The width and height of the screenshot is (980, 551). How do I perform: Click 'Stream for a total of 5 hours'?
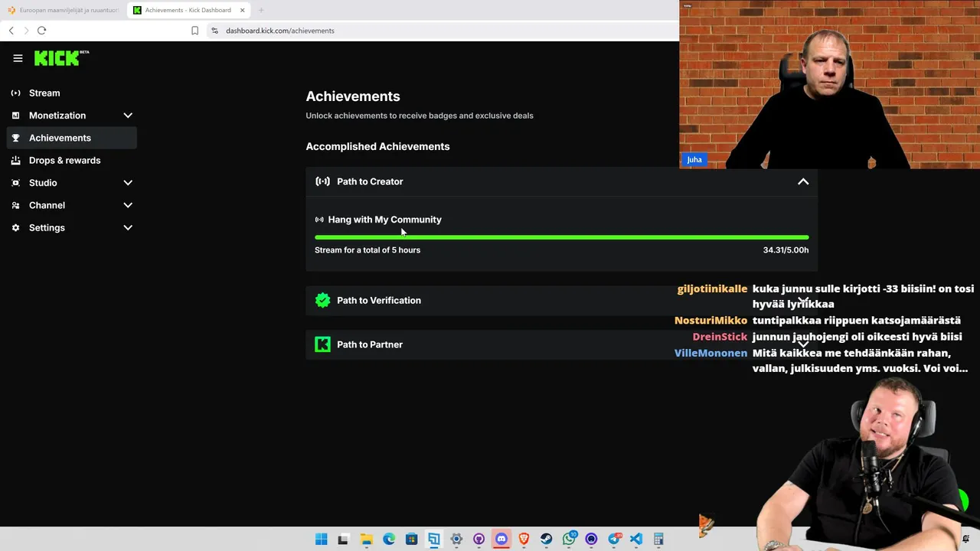[x=367, y=250]
